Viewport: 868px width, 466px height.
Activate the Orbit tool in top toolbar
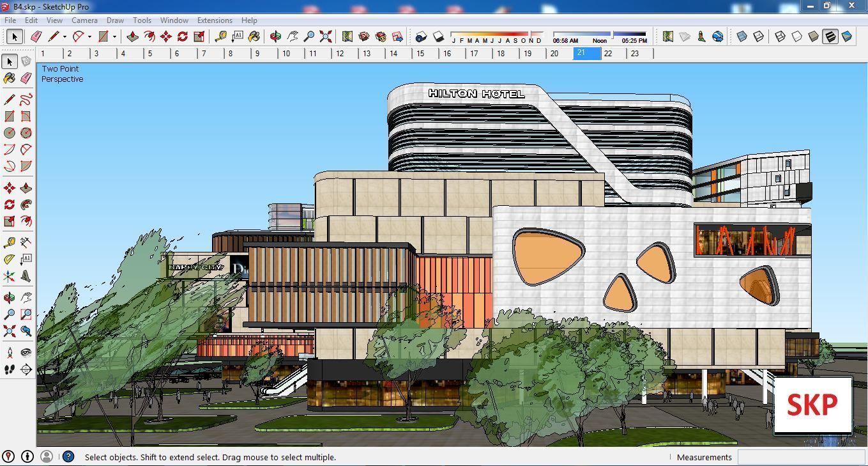click(x=276, y=36)
